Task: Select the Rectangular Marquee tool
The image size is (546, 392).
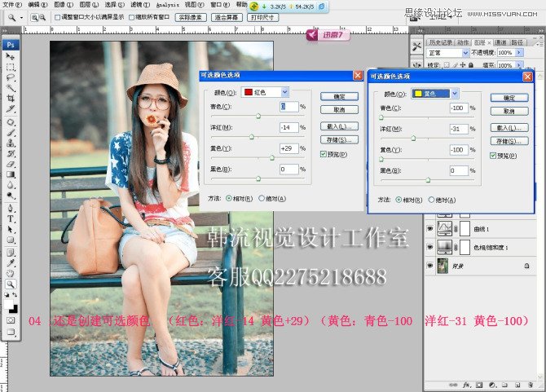Action: click(11, 68)
